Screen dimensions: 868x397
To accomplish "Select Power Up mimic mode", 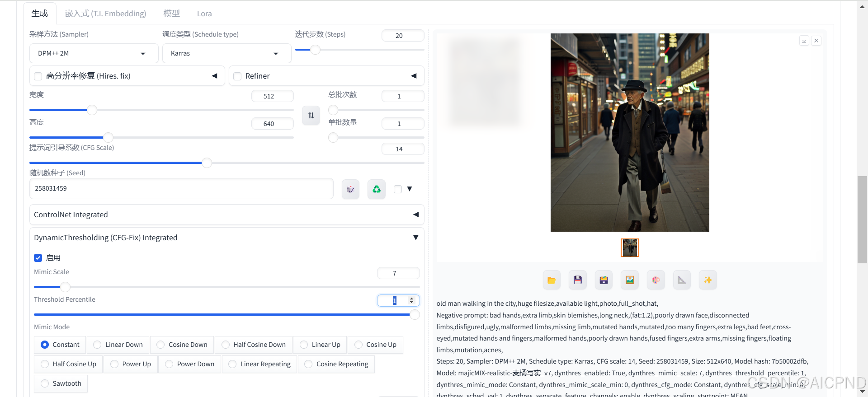I will pyautogui.click(x=131, y=364).
